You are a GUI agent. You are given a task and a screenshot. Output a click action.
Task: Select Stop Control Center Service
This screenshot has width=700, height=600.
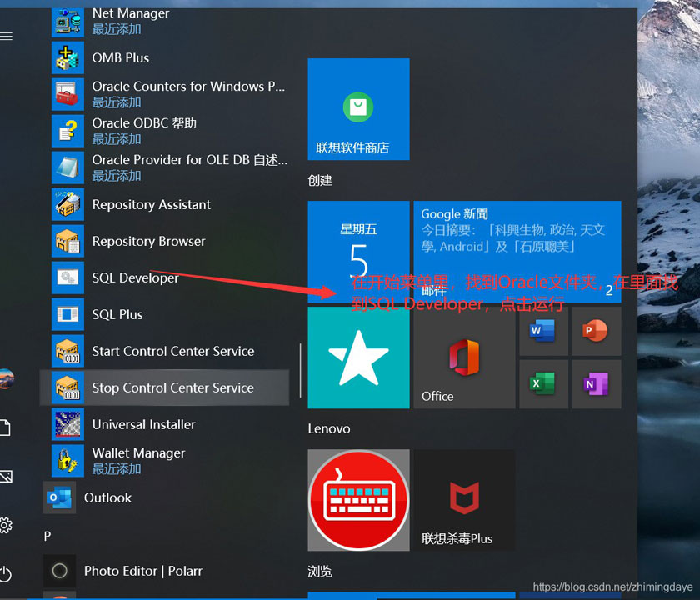pyautogui.click(x=172, y=387)
